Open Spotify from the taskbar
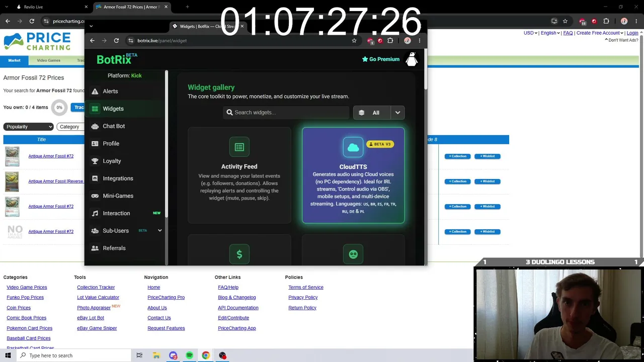The image size is (644, 362). click(189, 355)
